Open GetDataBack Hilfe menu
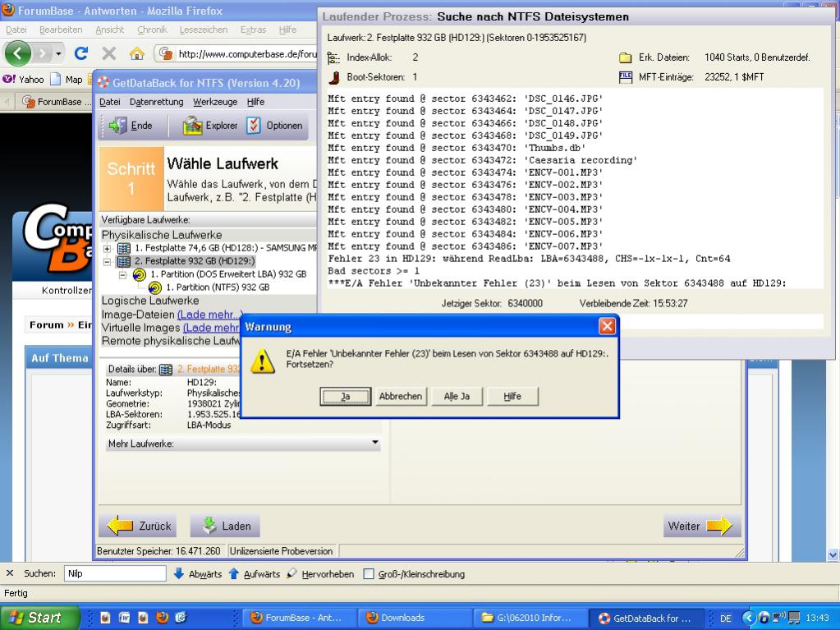 [x=255, y=102]
